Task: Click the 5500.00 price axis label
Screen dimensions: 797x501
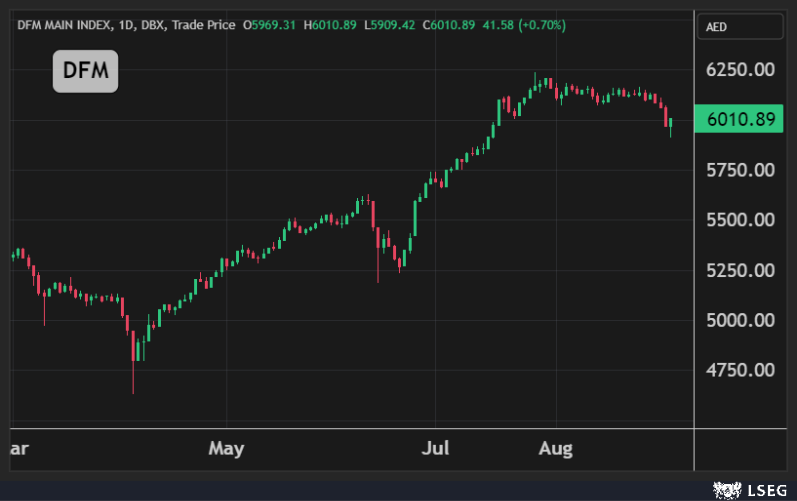Action: pyautogui.click(x=741, y=220)
